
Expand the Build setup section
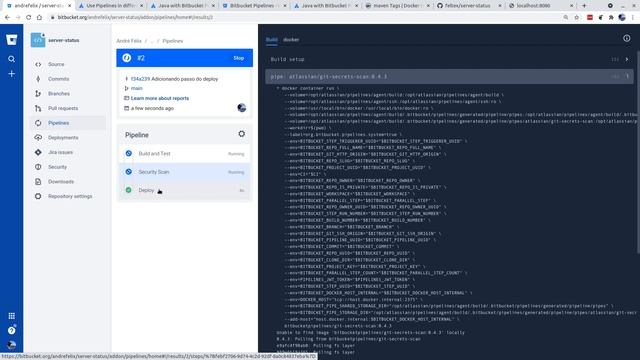pyautogui.click(x=627, y=60)
